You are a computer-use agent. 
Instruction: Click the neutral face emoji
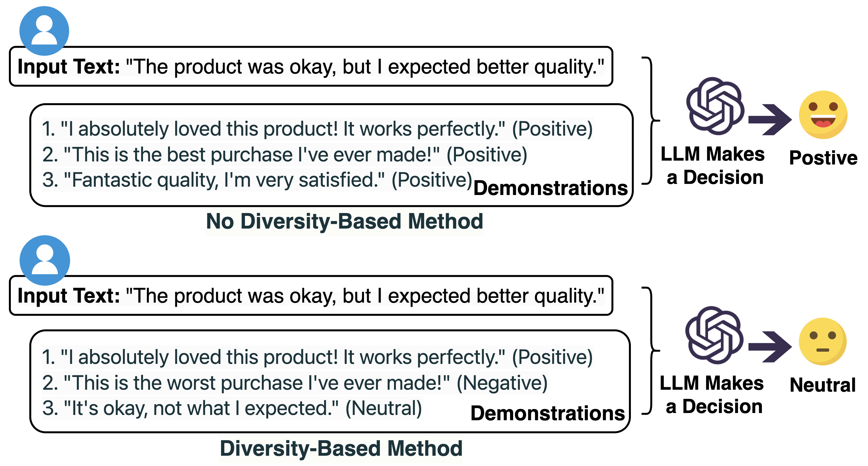(x=822, y=341)
